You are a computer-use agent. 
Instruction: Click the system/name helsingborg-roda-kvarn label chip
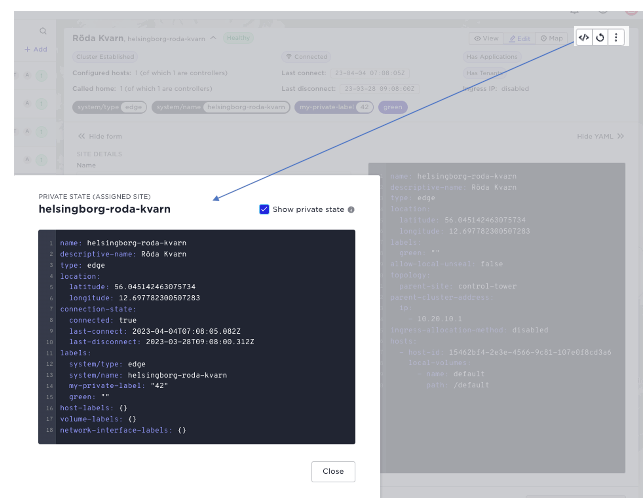(x=221, y=107)
